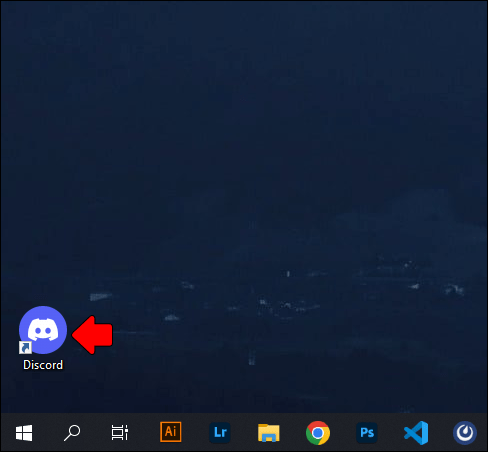Viewport: 488px width, 452px height.
Task: Launch Adobe Lightroom from the taskbar
Action: [x=220, y=433]
